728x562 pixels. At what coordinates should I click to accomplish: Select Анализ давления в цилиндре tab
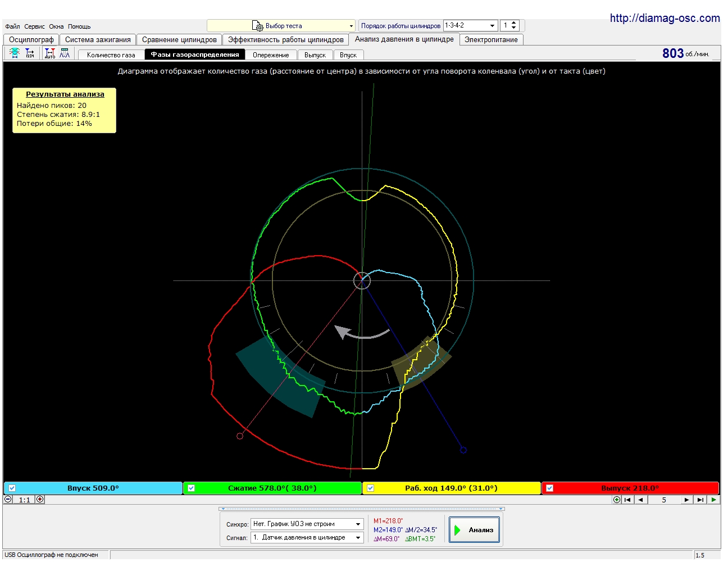coord(404,39)
